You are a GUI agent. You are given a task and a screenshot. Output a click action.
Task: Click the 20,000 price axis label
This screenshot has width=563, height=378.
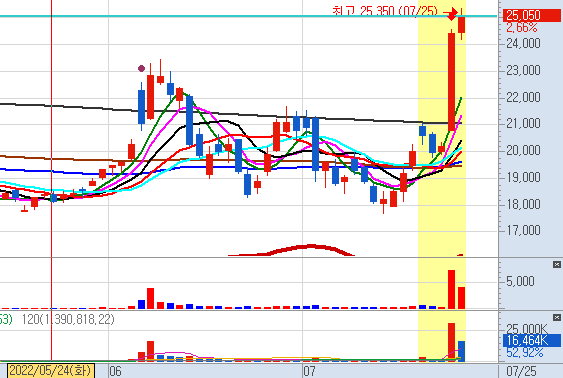523,150
